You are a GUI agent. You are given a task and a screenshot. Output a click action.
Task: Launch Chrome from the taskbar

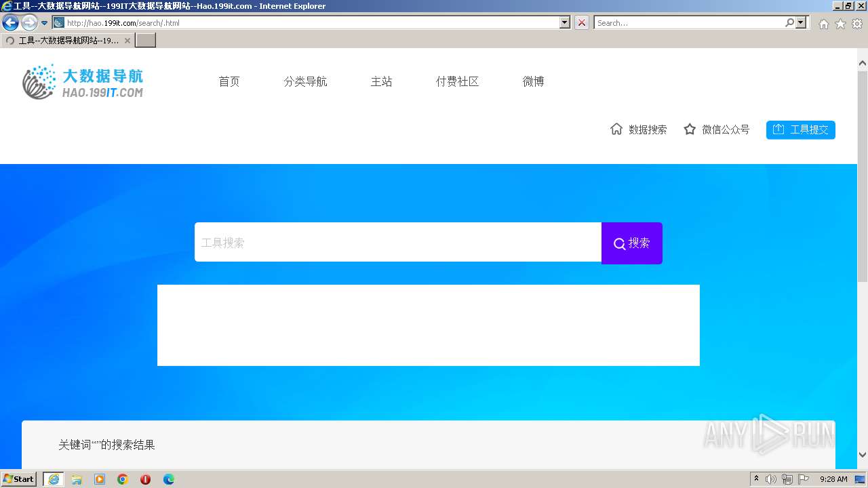(x=123, y=479)
